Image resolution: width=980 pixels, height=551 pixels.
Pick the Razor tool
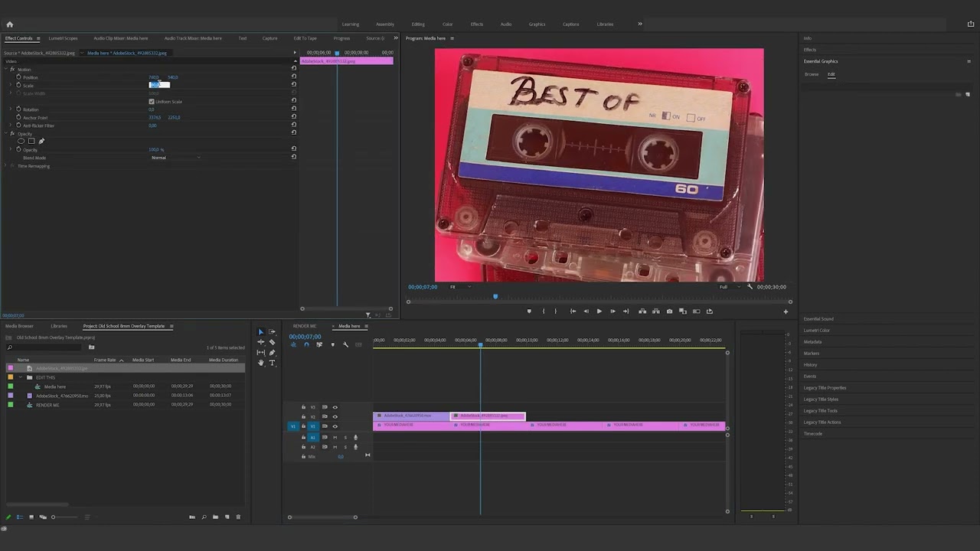click(x=272, y=342)
